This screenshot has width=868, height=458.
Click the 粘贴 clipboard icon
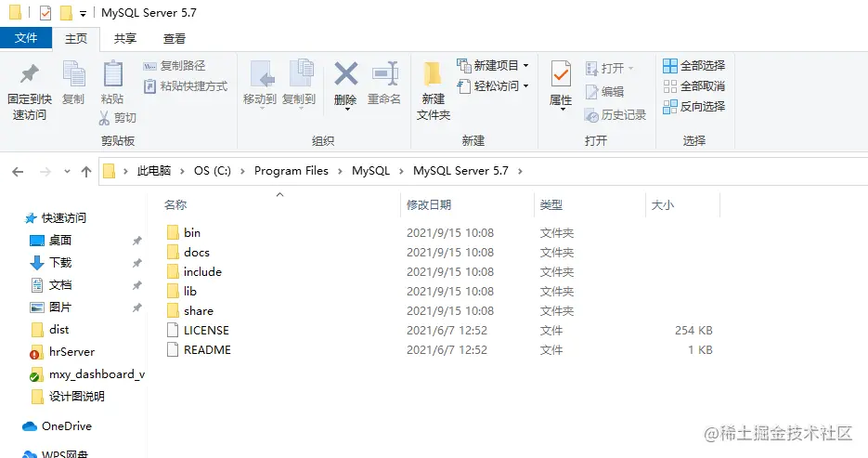click(x=113, y=73)
